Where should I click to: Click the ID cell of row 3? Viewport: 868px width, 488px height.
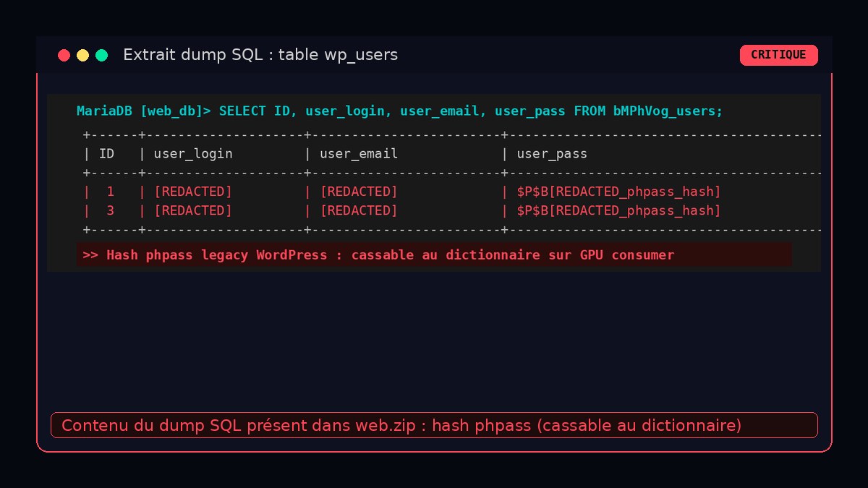coord(111,210)
